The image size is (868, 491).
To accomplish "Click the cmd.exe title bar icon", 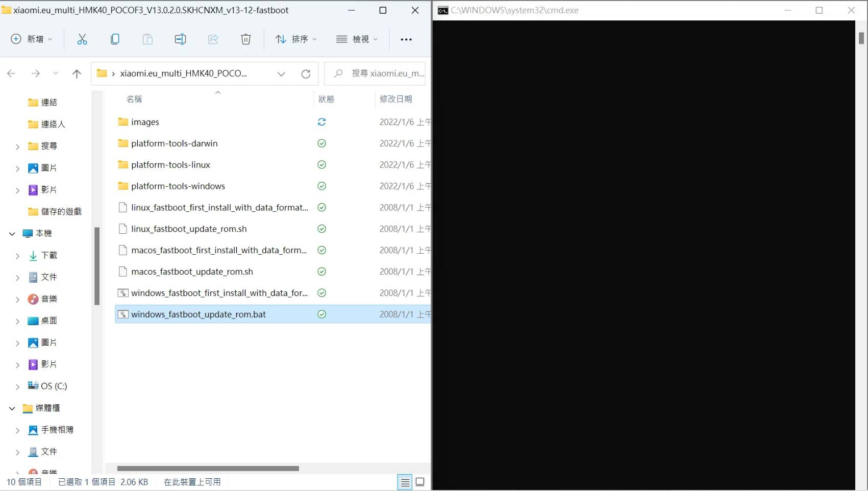I will point(443,10).
